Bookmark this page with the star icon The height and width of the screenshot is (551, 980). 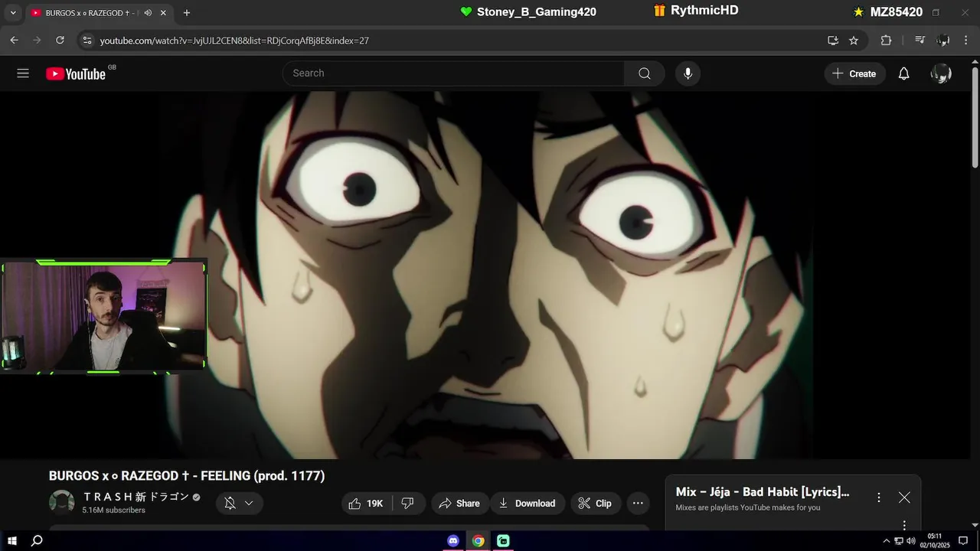tap(854, 40)
